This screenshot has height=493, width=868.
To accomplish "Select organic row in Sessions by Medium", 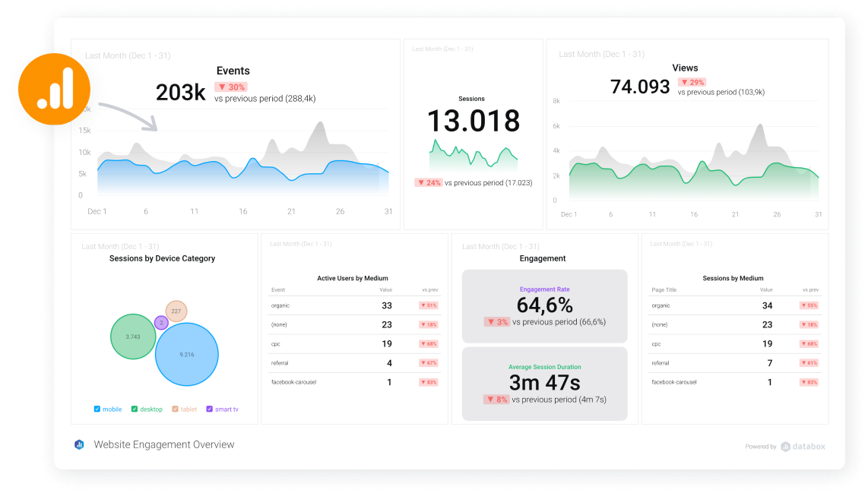I will pos(734,305).
